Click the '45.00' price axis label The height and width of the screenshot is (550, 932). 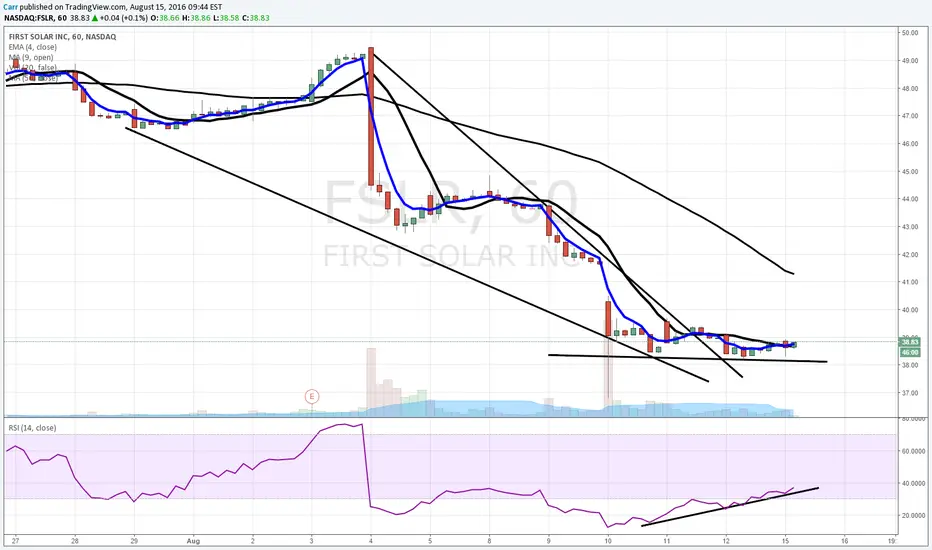click(910, 172)
